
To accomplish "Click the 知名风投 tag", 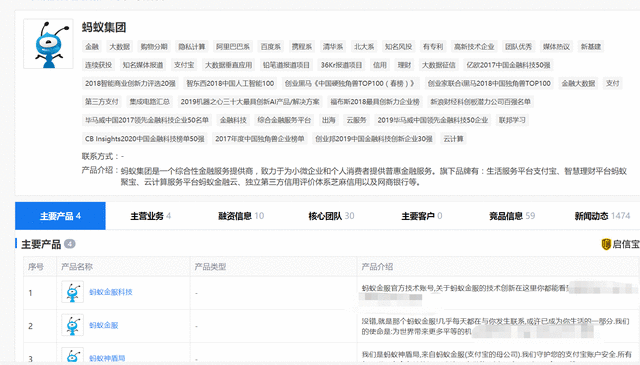I will pyautogui.click(x=398, y=47).
